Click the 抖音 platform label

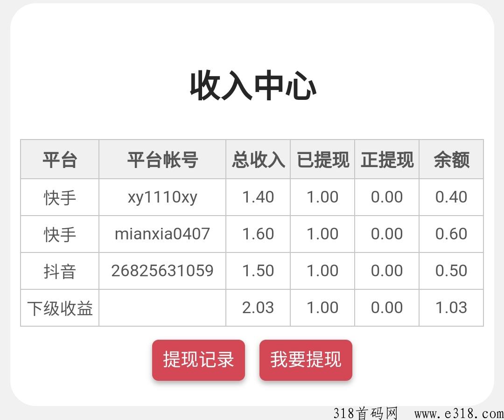[60, 271]
